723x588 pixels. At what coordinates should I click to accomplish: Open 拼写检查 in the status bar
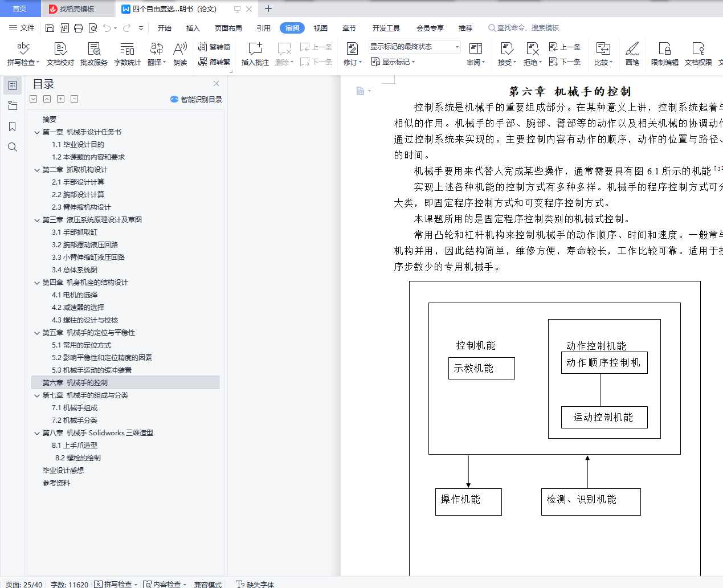coord(116,584)
